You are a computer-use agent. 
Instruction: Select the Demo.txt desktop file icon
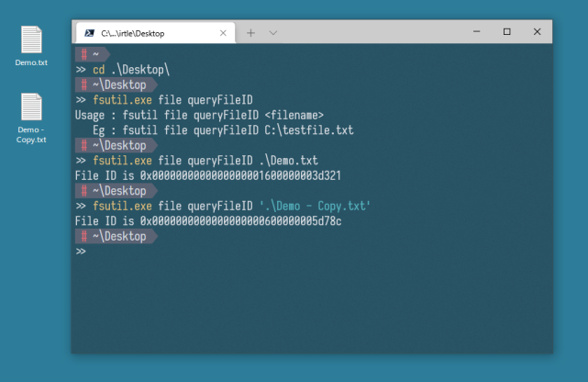[x=31, y=46]
